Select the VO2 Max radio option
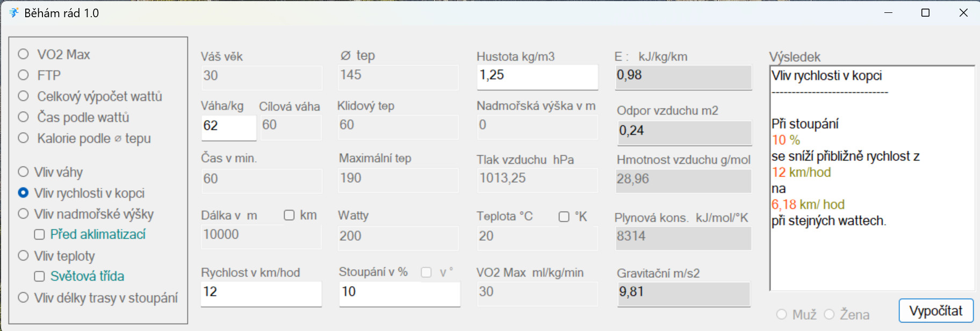This screenshot has width=980, height=331. tap(24, 54)
